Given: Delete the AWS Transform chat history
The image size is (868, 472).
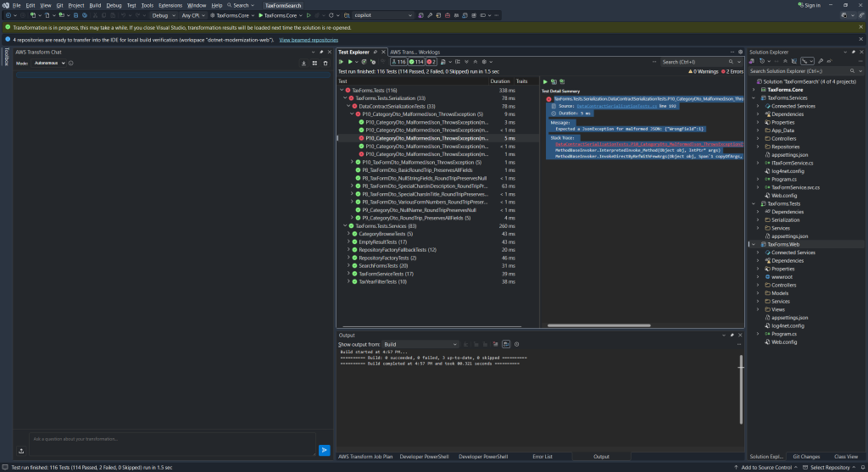Looking at the screenshot, I should [325, 63].
